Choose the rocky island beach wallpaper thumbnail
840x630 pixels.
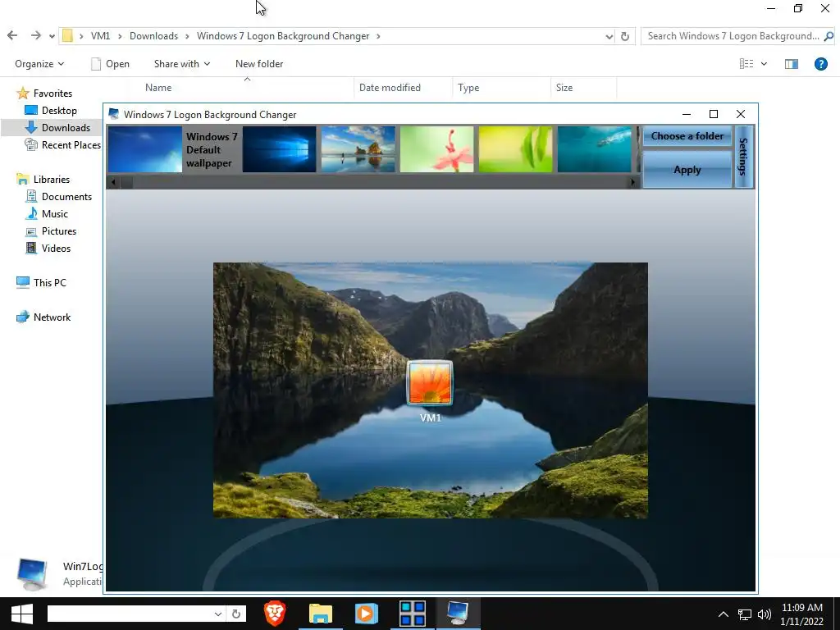[x=358, y=149]
